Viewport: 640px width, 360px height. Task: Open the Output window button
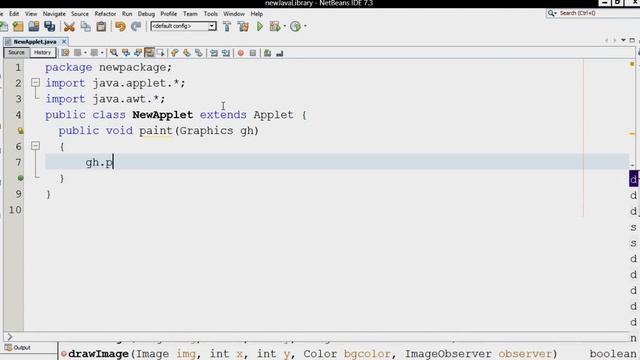(x=18, y=348)
